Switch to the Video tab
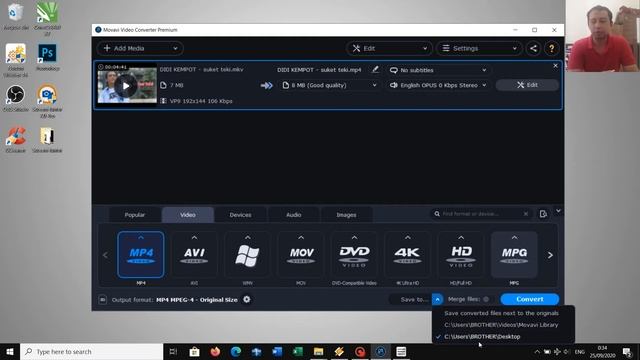 (188, 215)
